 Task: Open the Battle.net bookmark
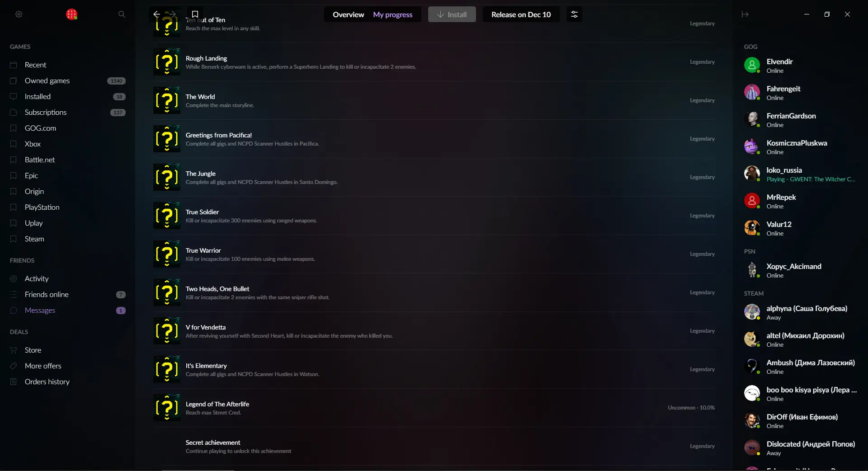tap(40, 160)
